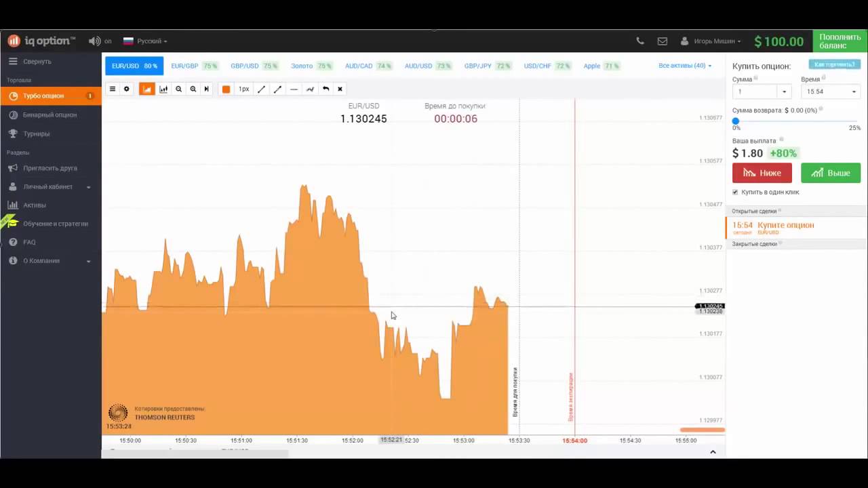The width and height of the screenshot is (868, 488).
Task: Open chart toolbar hamburger menu
Action: [113, 89]
